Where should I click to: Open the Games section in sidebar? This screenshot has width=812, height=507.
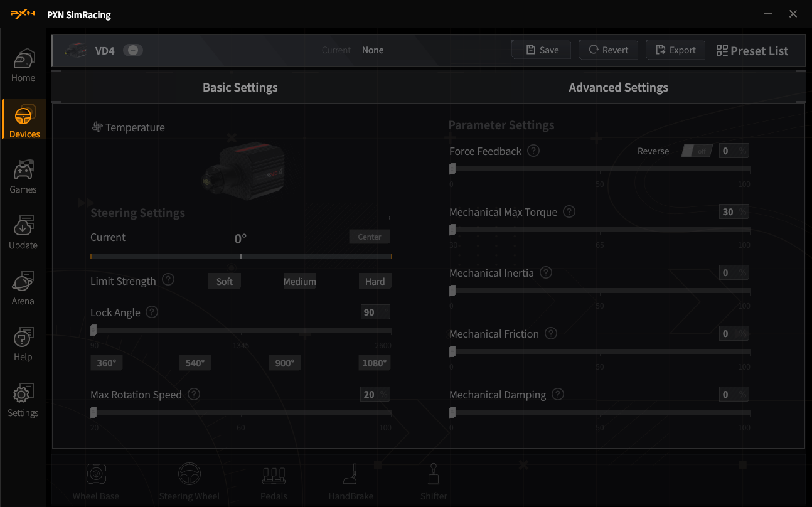23,176
